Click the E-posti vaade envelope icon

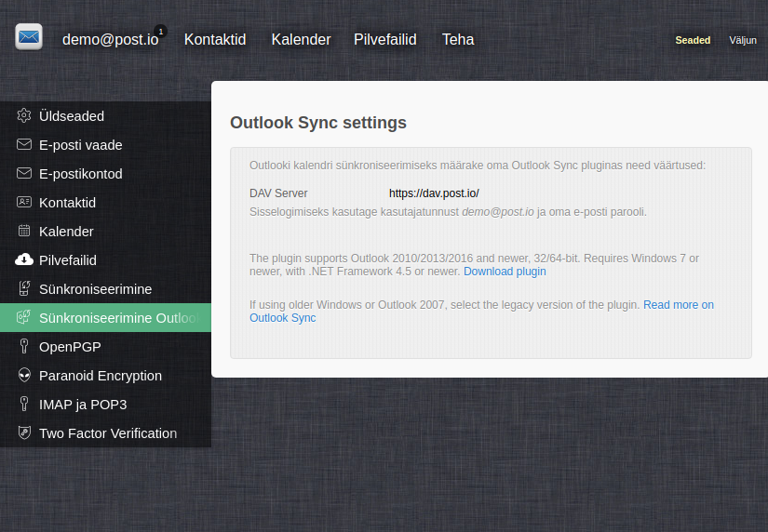(24, 144)
